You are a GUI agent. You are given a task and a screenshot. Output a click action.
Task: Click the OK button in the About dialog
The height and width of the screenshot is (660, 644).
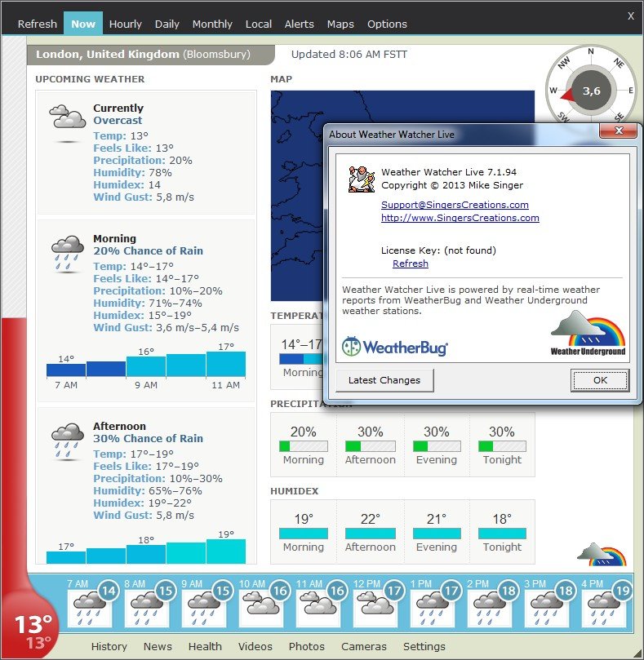600,380
